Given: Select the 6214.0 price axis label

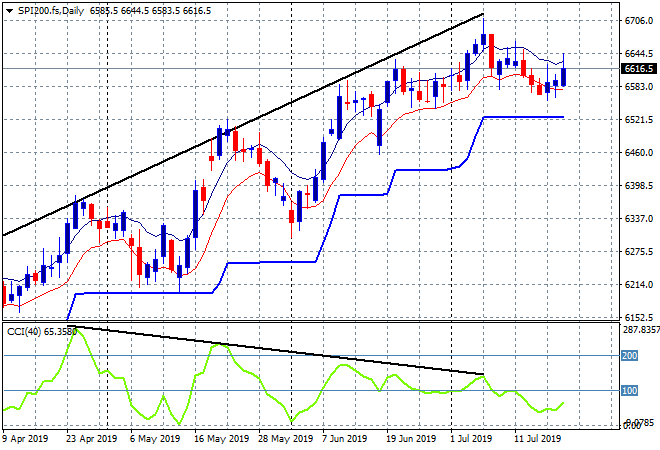Looking at the screenshot, I should click(639, 285).
